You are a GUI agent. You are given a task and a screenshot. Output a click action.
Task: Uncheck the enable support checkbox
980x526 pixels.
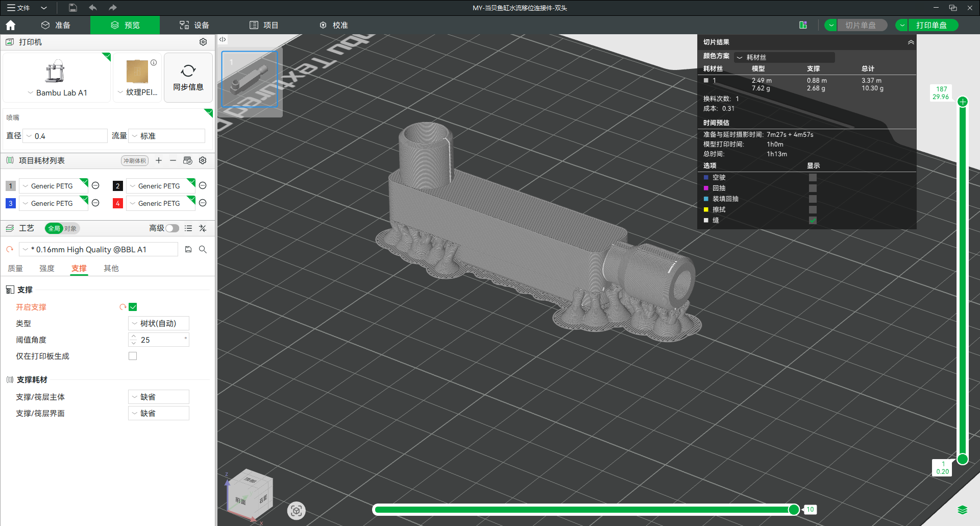[133, 307]
